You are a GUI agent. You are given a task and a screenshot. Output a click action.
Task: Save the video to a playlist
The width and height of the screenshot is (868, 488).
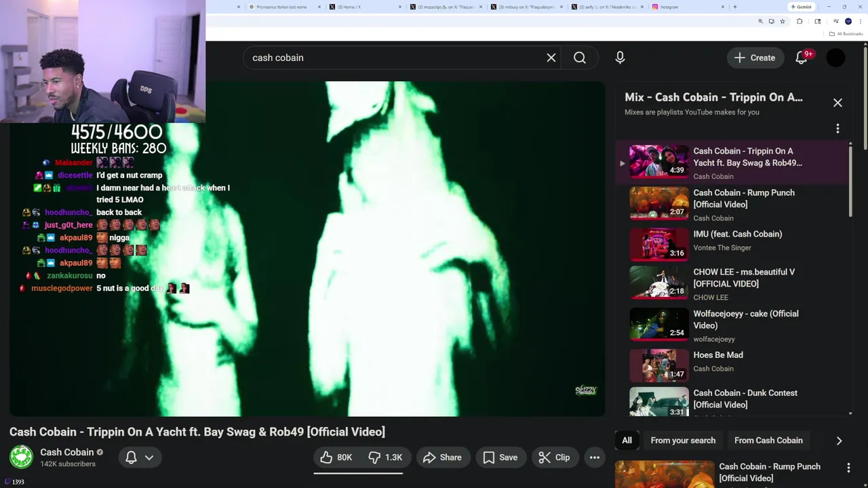tap(500, 457)
